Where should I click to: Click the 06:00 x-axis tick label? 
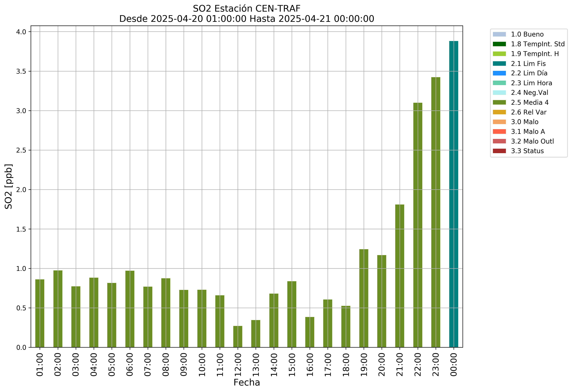click(x=130, y=365)
